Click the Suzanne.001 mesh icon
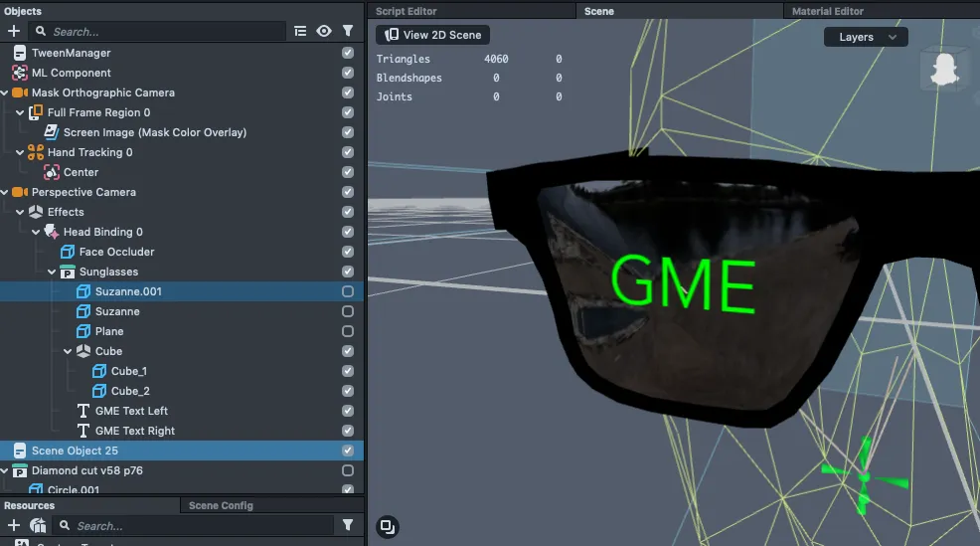Image resolution: width=980 pixels, height=546 pixels. pyautogui.click(x=83, y=291)
